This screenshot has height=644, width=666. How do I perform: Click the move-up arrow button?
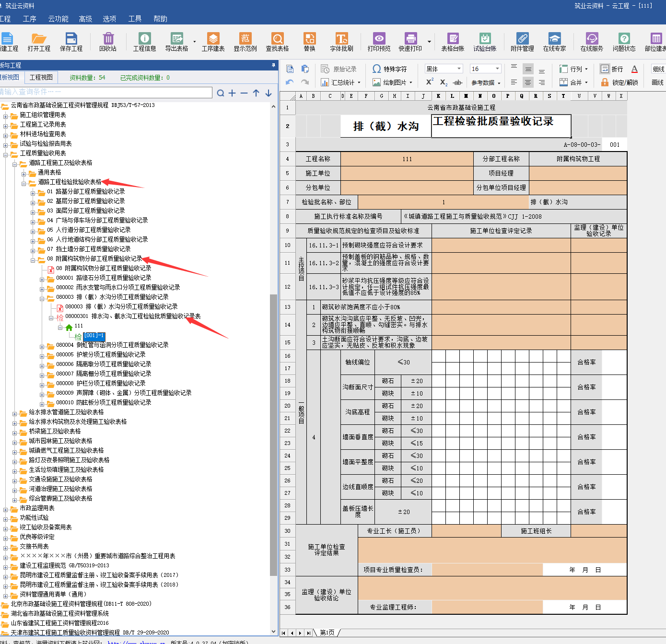(256, 93)
